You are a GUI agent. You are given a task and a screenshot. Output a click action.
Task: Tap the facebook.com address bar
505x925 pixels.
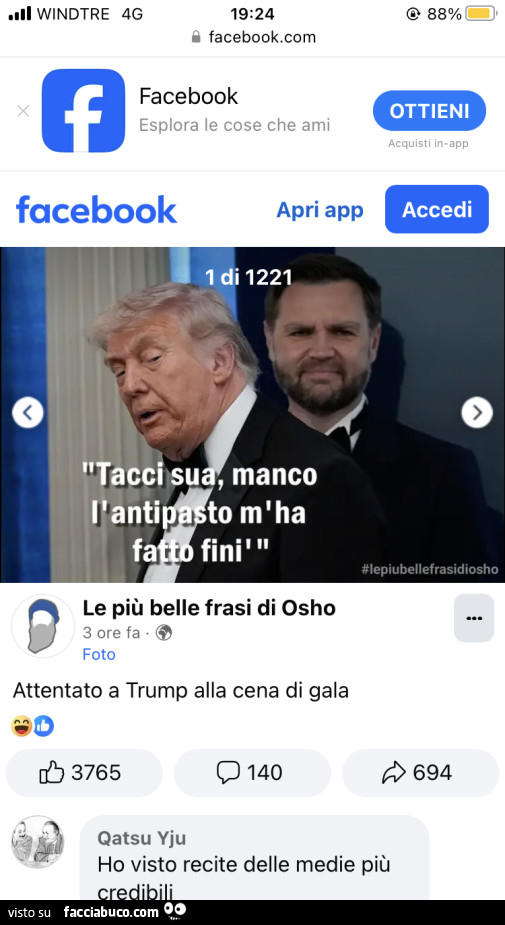coord(254,37)
